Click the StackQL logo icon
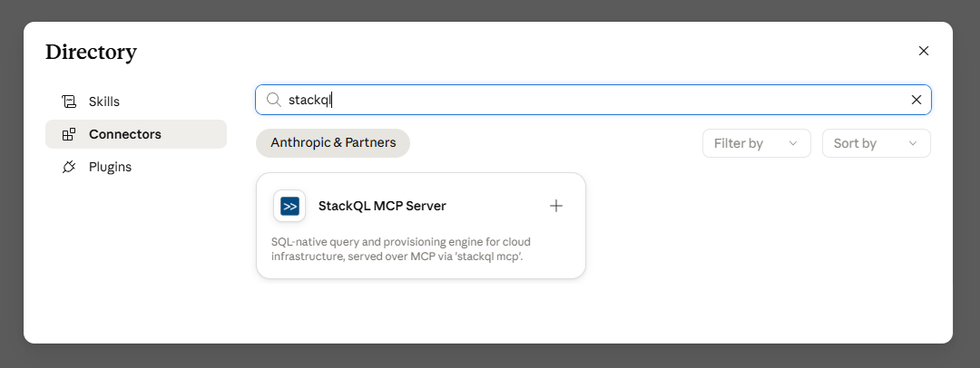The width and height of the screenshot is (980, 368). pos(289,206)
